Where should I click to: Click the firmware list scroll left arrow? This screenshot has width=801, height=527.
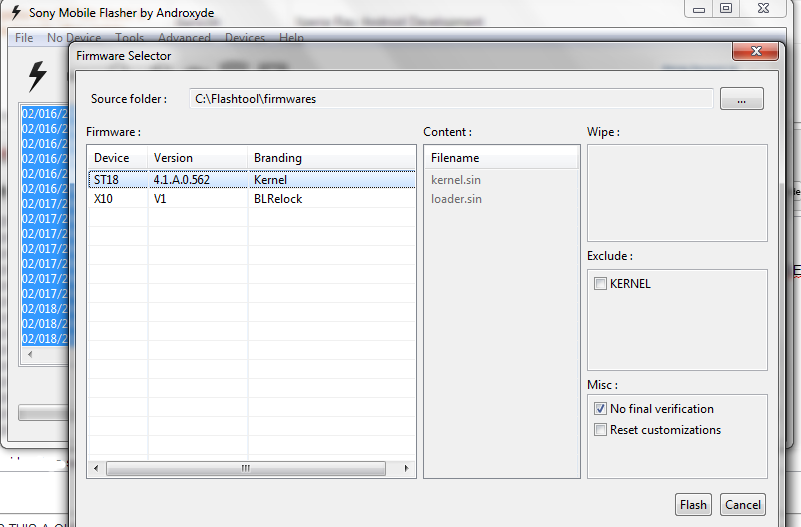pos(96,468)
